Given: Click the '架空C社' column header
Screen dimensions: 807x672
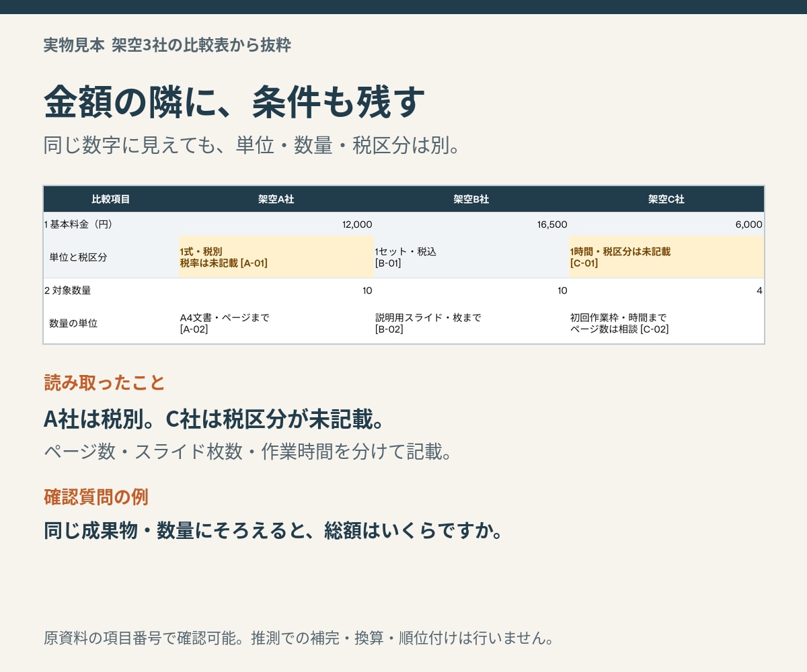Looking at the screenshot, I should (666, 199).
